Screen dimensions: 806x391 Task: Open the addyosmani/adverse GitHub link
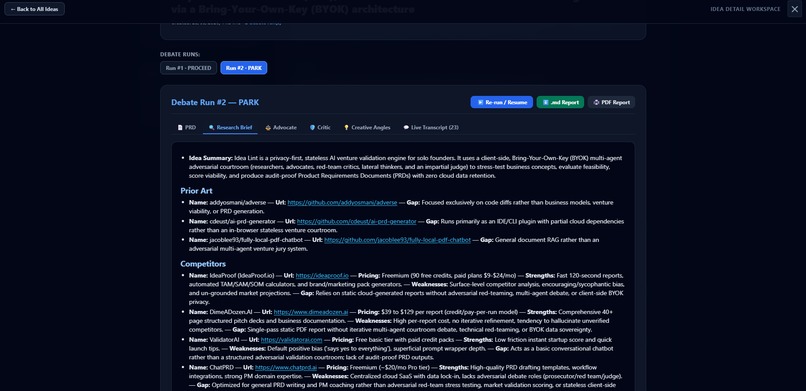coord(342,202)
